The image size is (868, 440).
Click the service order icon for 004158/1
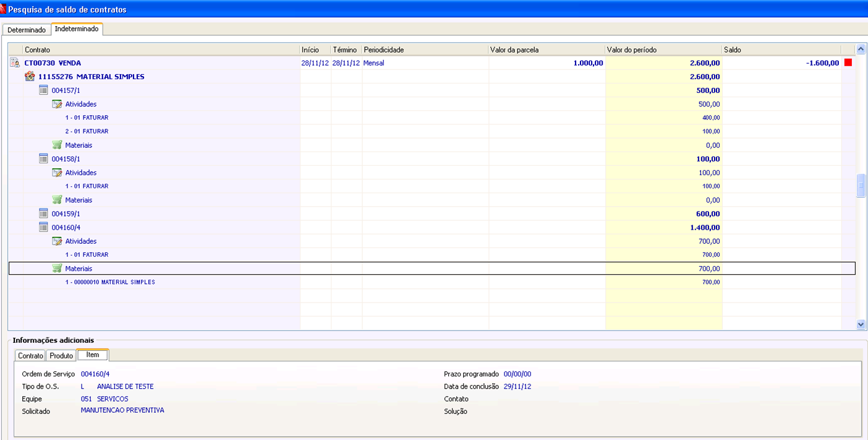[x=43, y=159]
